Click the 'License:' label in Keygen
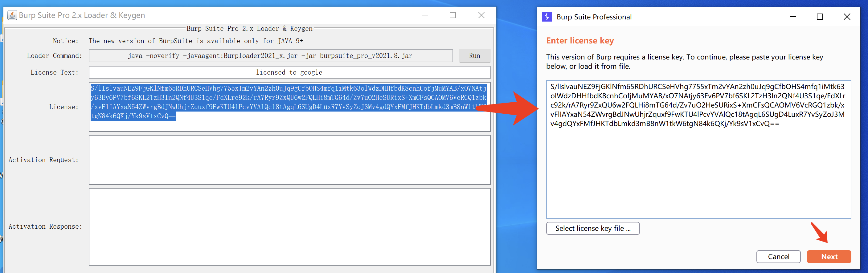 point(64,107)
